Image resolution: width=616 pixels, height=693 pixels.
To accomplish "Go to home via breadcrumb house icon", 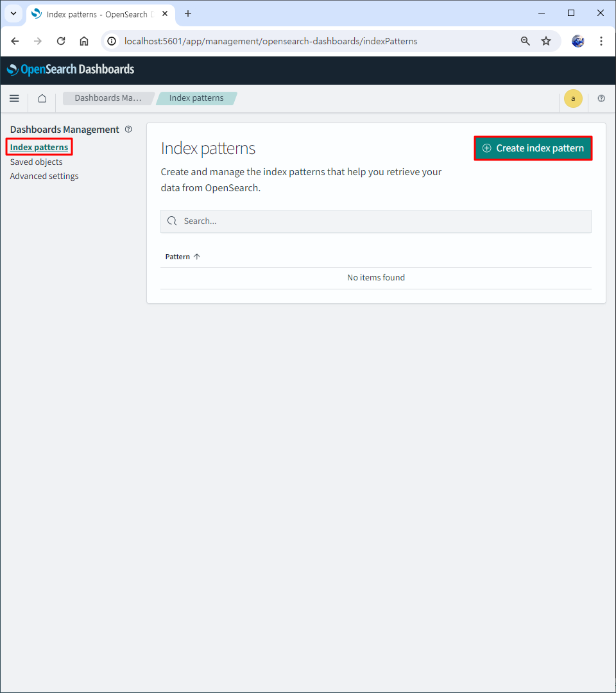I will click(x=42, y=98).
